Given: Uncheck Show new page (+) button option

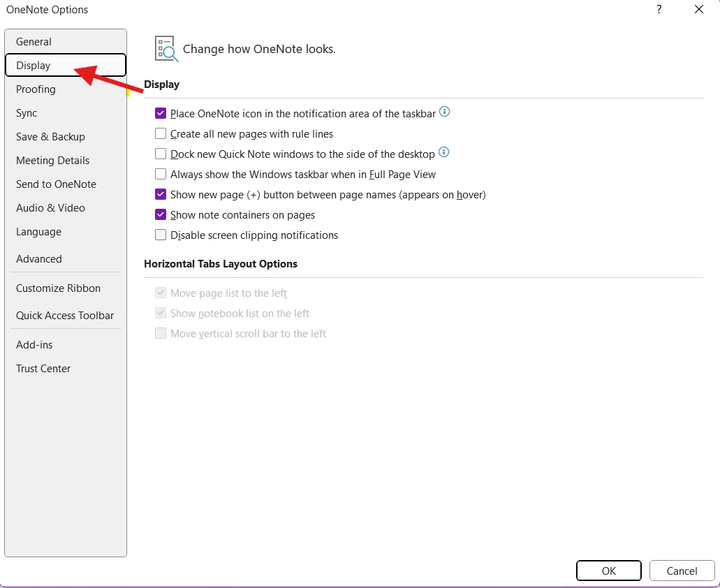Looking at the screenshot, I should (x=160, y=194).
